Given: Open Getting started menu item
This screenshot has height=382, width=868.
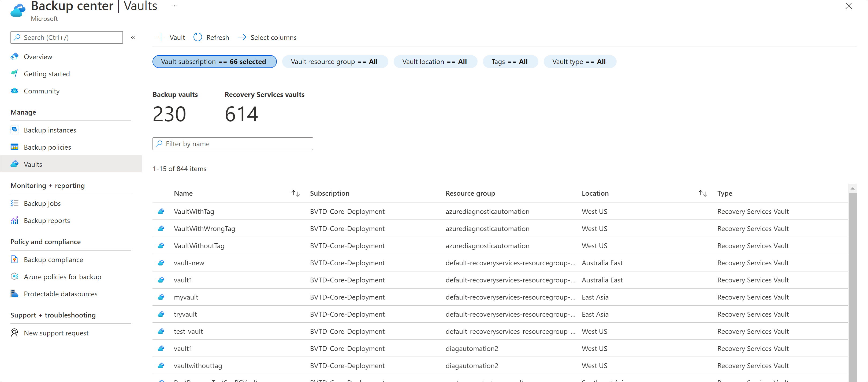Looking at the screenshot, I should click(x=47, y=74).
